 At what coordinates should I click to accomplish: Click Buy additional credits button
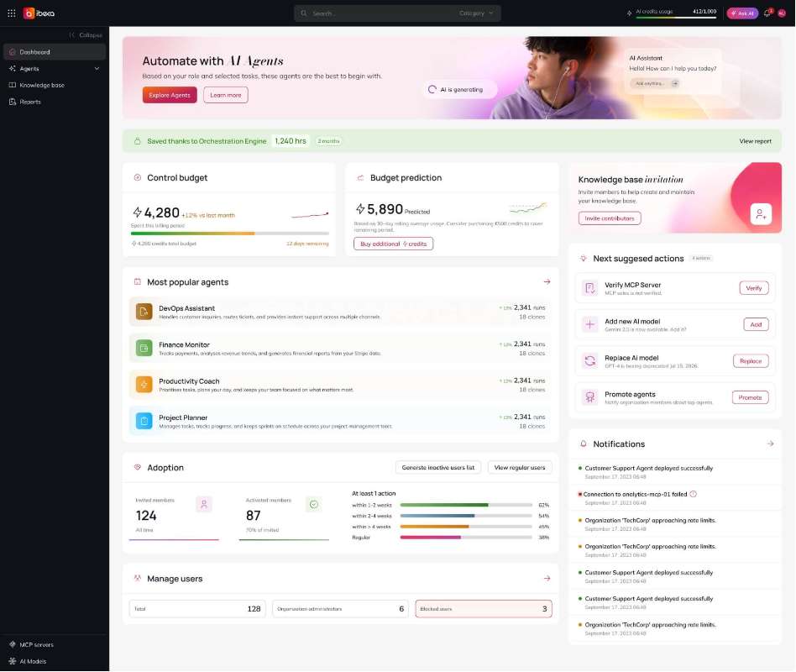(x=394, y=244)
